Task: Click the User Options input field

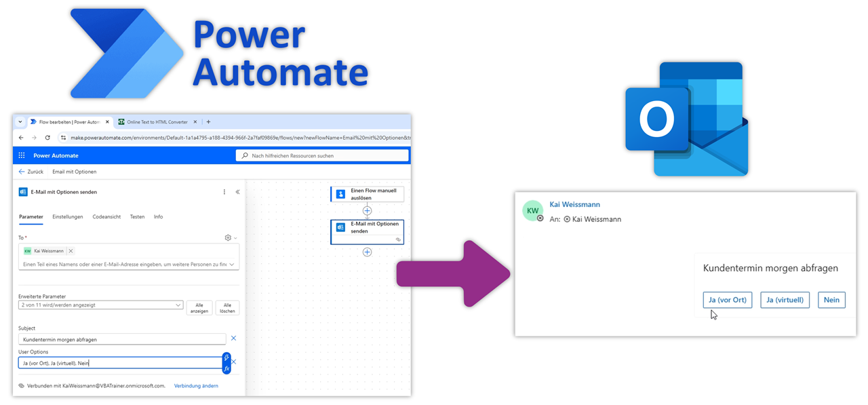Action: (x=120, y=363)
